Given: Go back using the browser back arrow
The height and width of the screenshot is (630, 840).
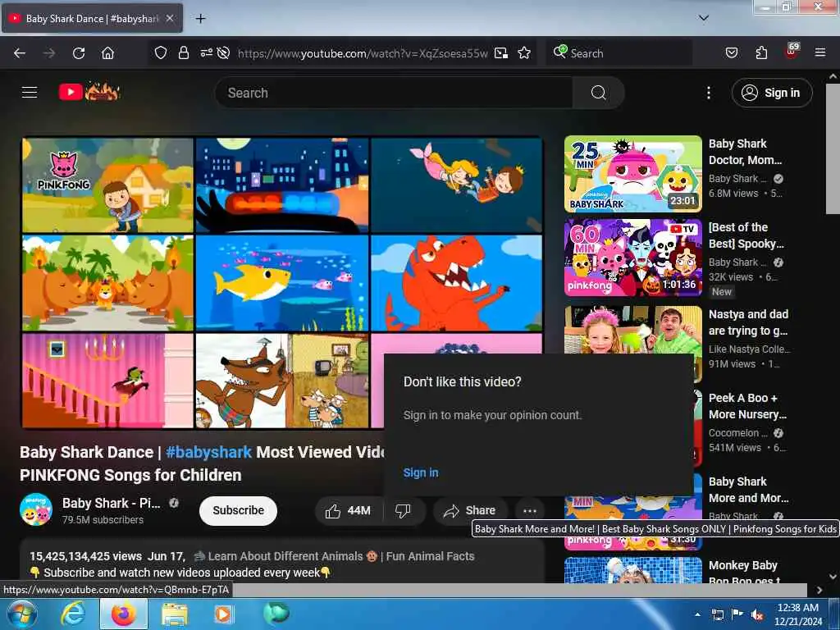Looking at the screenshot, I should click(20, 53).
